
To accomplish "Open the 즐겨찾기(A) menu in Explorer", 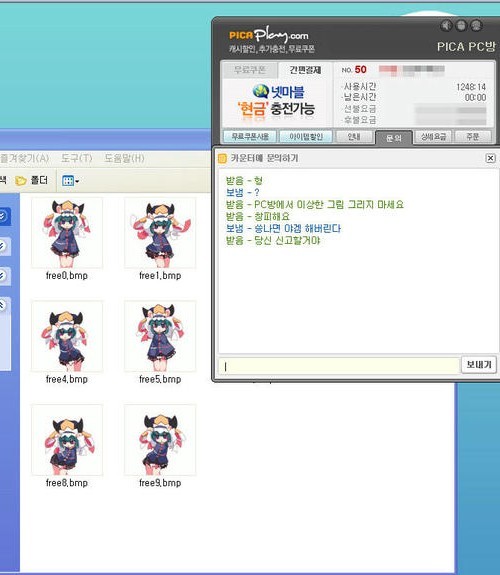I will pos(25,158).
